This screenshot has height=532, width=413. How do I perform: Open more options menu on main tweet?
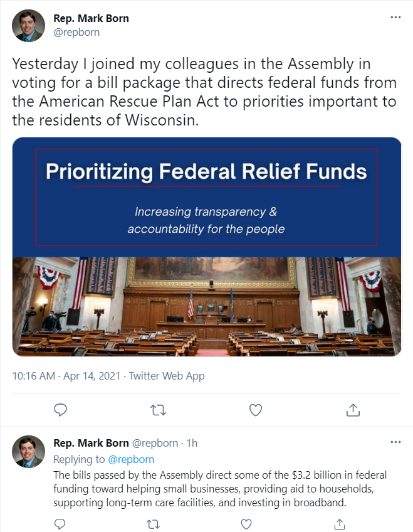coord(395,18)
